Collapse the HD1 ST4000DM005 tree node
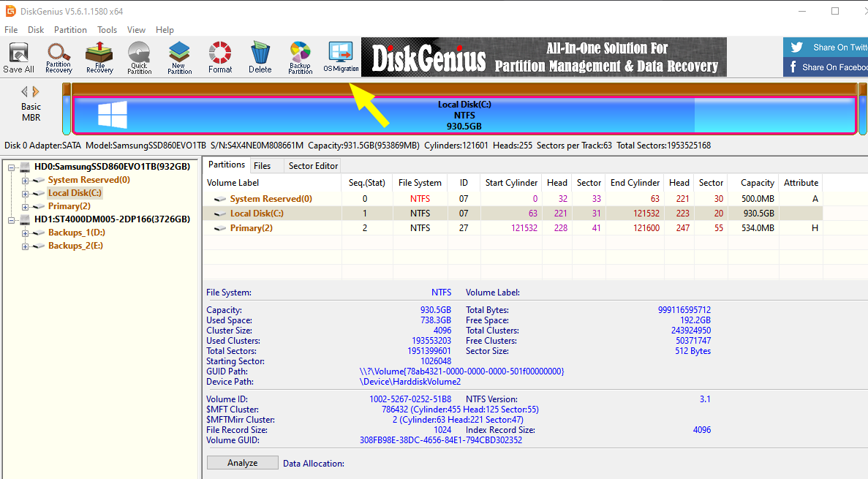This screenshot has height=479, width=868. click(11, 220)
